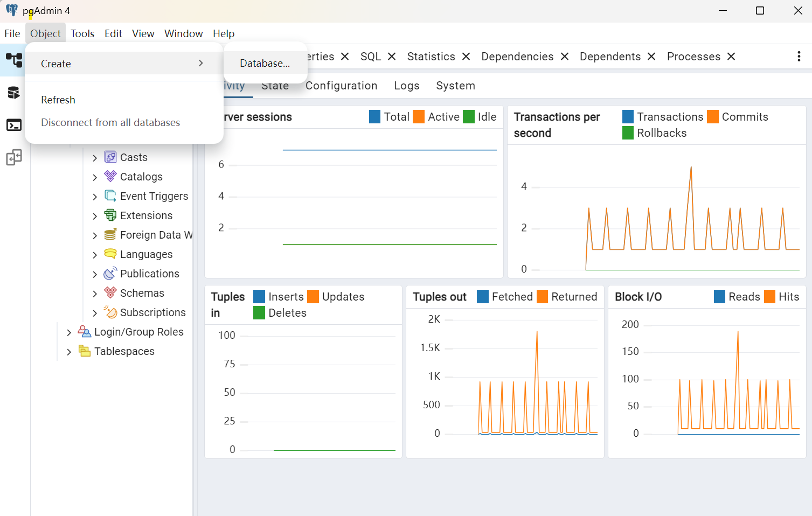812x516 pixels.
Task: Click the Subscriptions node icon
Action: click(110, 312)
